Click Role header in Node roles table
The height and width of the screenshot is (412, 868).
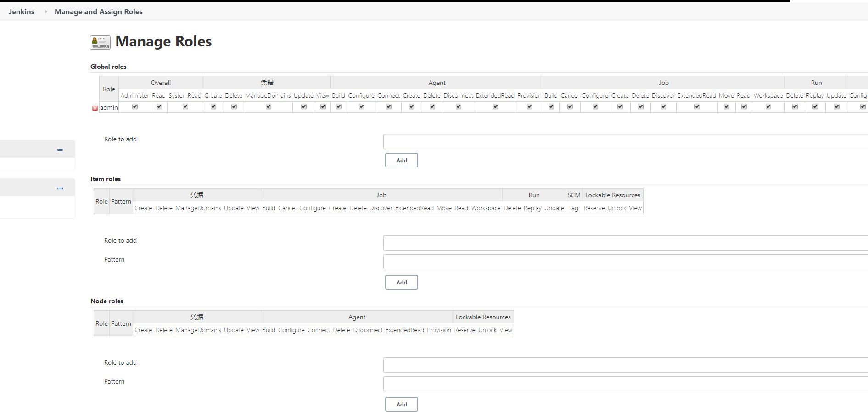101,323
